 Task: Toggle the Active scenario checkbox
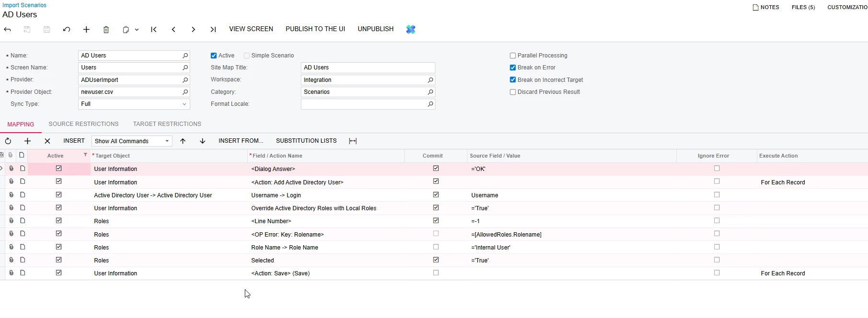coord(214,56)
